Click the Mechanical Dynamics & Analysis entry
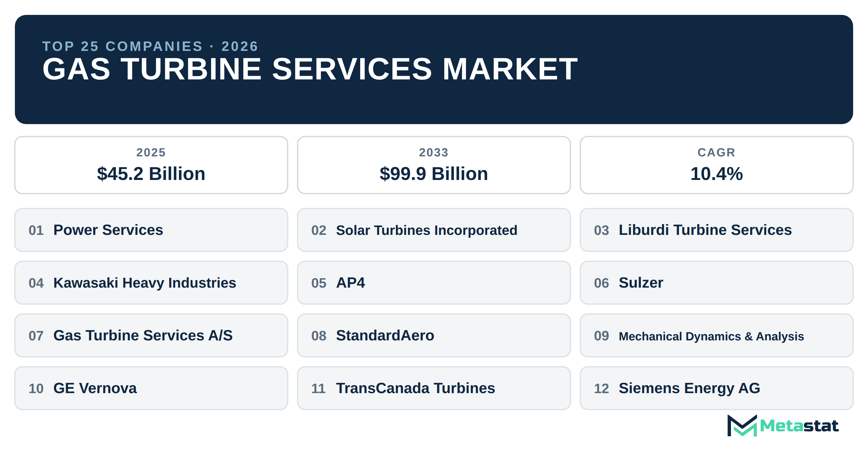This screenshot has height=453, width=868. click(x=716, y=336)
